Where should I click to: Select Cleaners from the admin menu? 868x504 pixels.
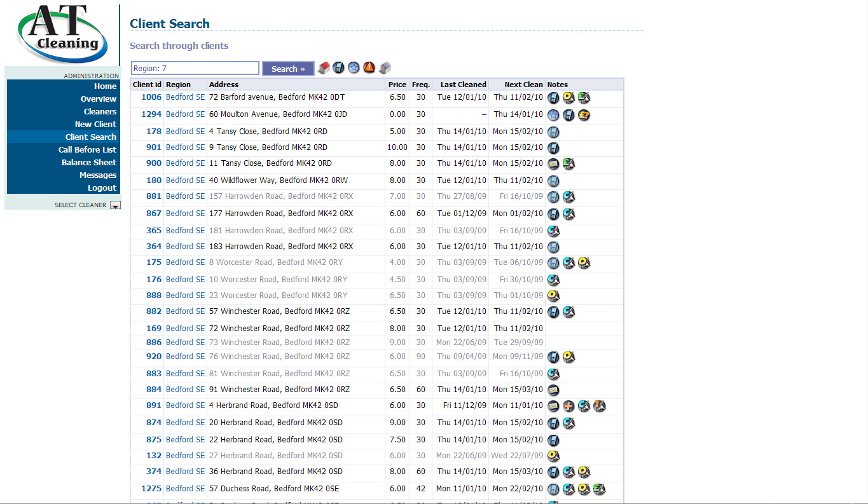[100, 112]
